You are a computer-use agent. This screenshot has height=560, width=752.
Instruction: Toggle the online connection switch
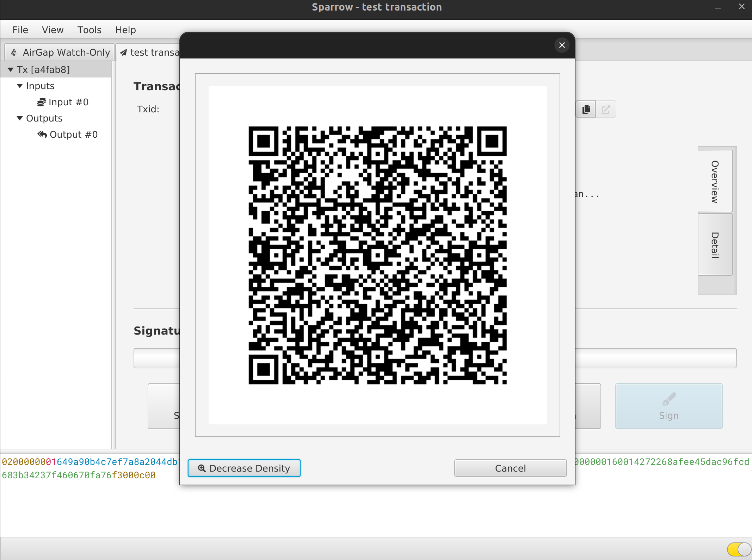tap(739, 549)
